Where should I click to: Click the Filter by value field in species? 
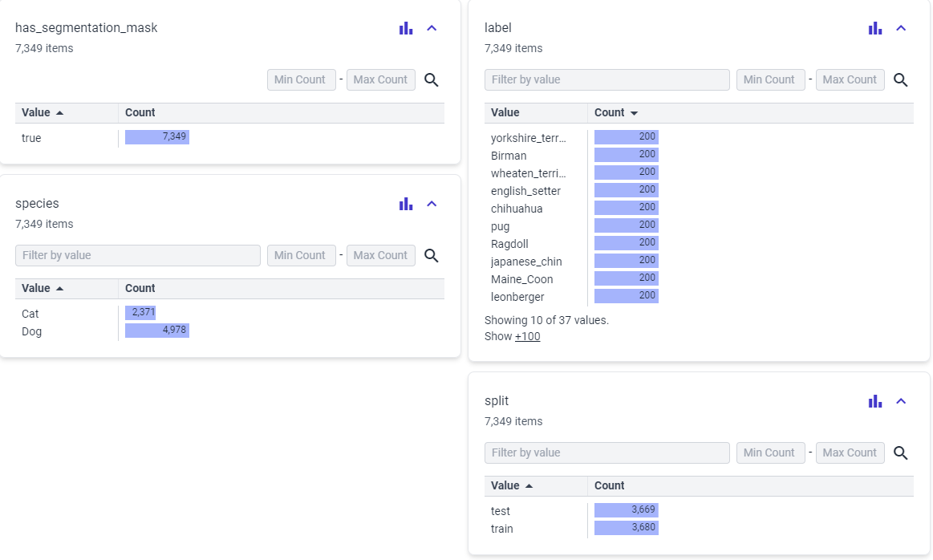138,255
